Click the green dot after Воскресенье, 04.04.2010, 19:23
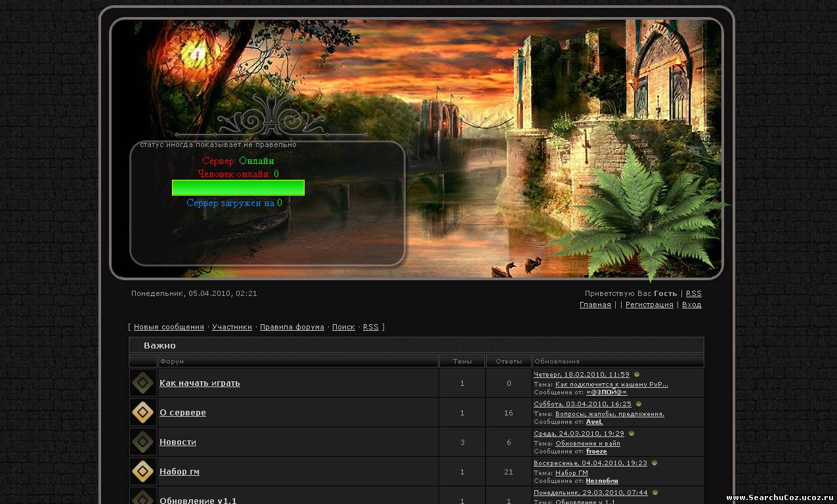 pyautogui.click(x=655, y=463)
